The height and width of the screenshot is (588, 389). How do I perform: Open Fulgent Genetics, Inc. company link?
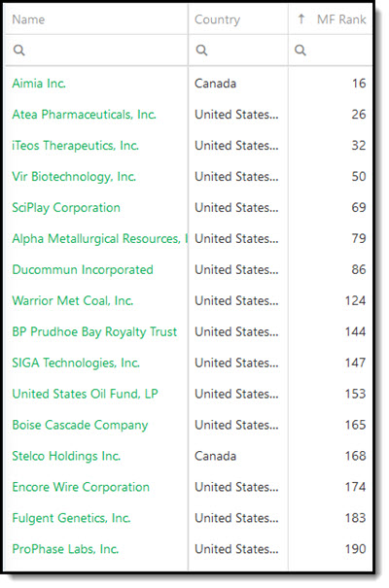point(71,518)
